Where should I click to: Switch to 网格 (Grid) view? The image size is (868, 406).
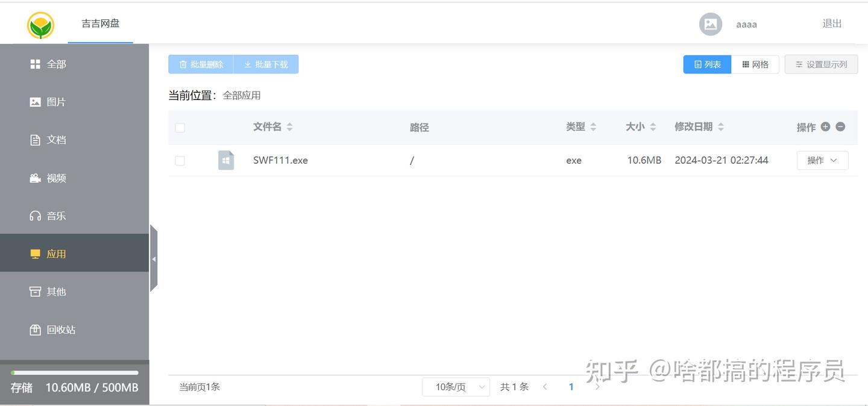pyautogui.click(x=755, y=64)
